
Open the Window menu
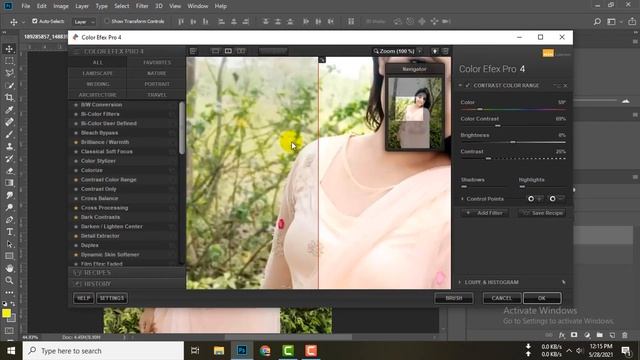[198, 6]
